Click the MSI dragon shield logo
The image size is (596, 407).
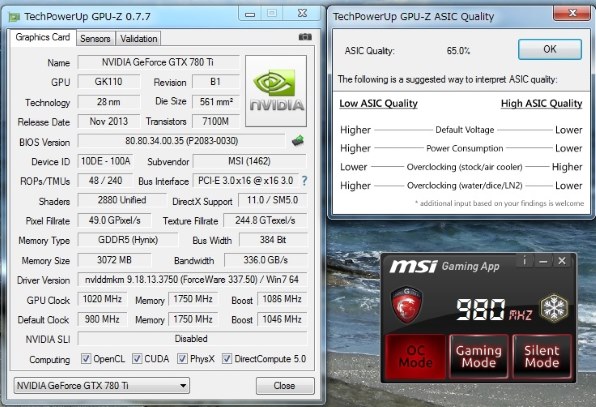click(407, 305)
